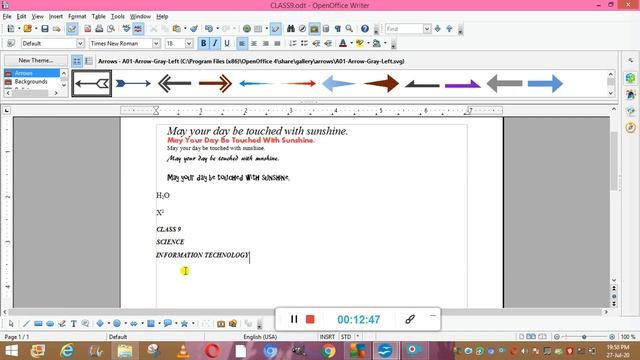
Task: Toggle Justified alignment
Action: tap(278, 43)
